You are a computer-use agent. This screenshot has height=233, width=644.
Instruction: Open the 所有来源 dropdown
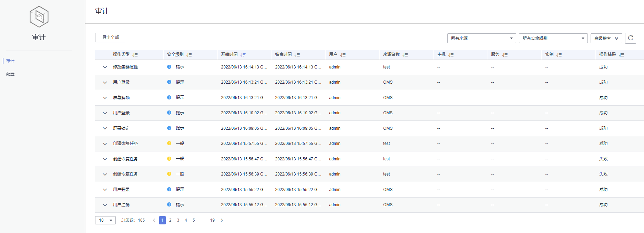481,38
